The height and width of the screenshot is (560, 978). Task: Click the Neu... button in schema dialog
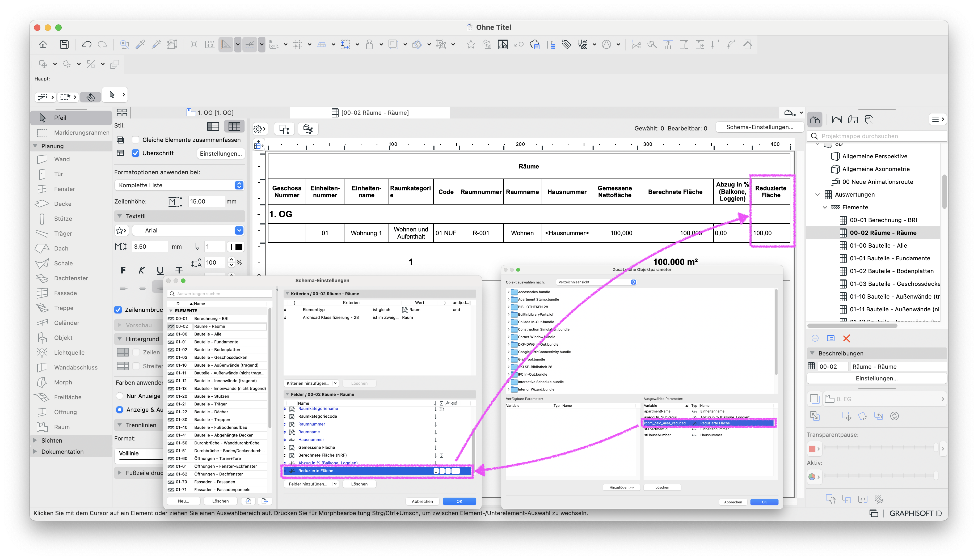pos(184,502)
